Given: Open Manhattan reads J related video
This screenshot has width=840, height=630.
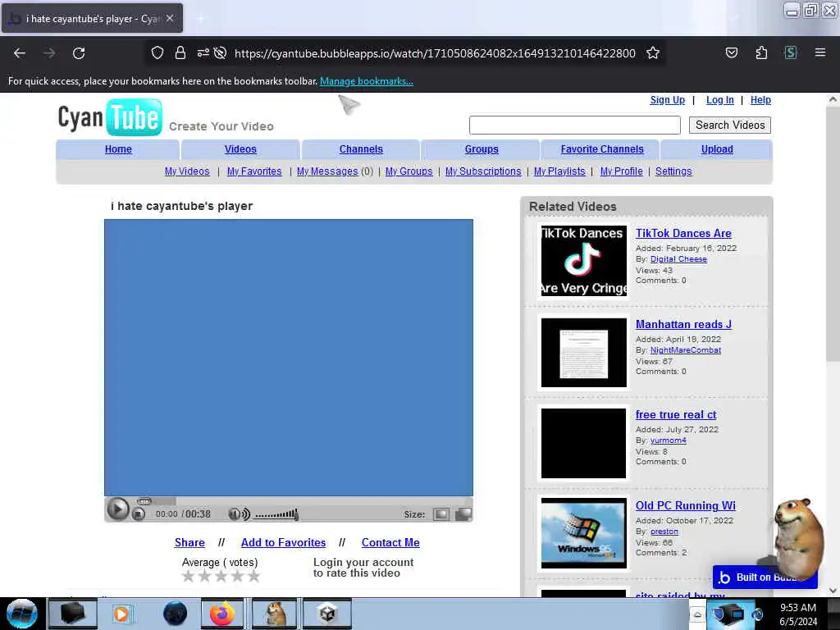Looking at the screenshot, I should pyautogui.click(x=683, y=325).
